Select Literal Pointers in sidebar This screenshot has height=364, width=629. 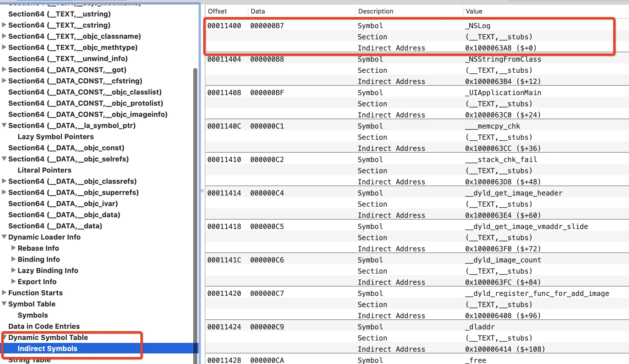point(44,170)
